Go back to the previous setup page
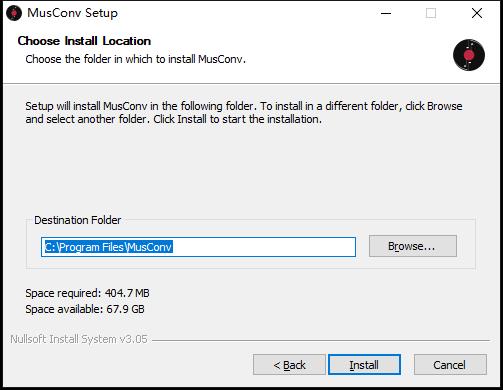 click(289, 365)
